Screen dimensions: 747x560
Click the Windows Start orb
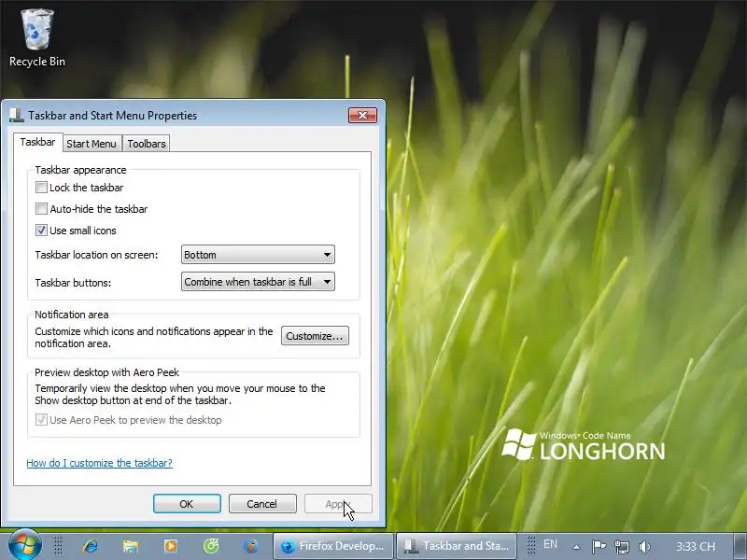coord(25,546)
